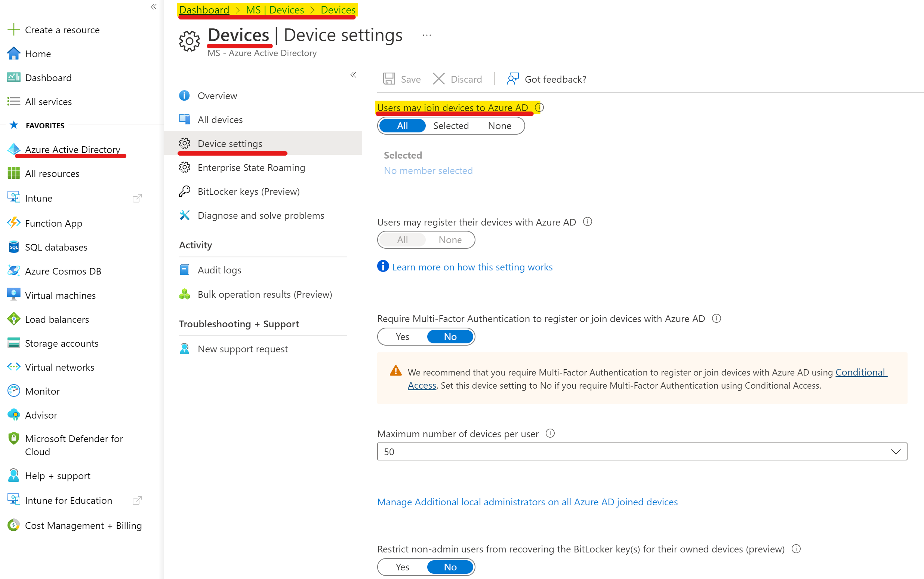Click the Got feedback icon
The image size is (924, 579).
click(x=513, y=79)
